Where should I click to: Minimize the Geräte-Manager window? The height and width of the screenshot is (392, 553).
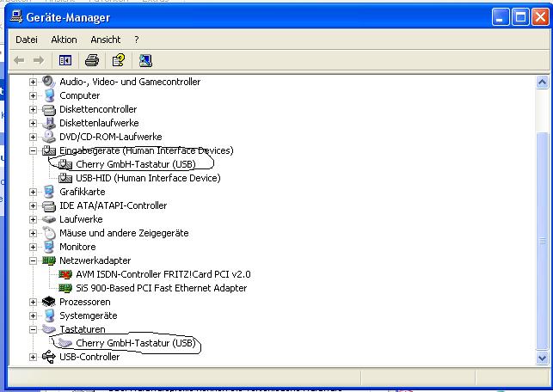coord(501,17)
